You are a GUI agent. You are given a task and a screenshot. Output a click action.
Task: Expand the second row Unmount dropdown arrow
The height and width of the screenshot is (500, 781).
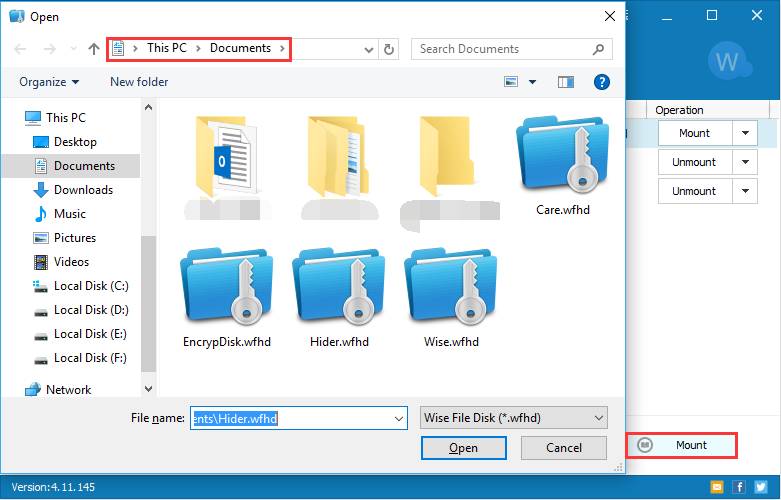pos(745,162)
